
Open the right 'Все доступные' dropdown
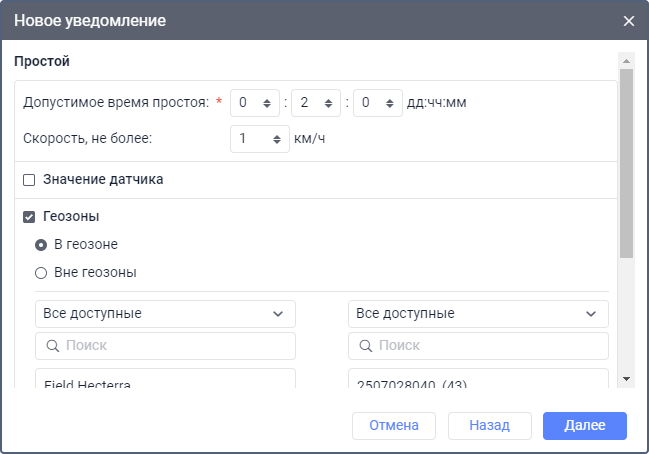(478, 314)
